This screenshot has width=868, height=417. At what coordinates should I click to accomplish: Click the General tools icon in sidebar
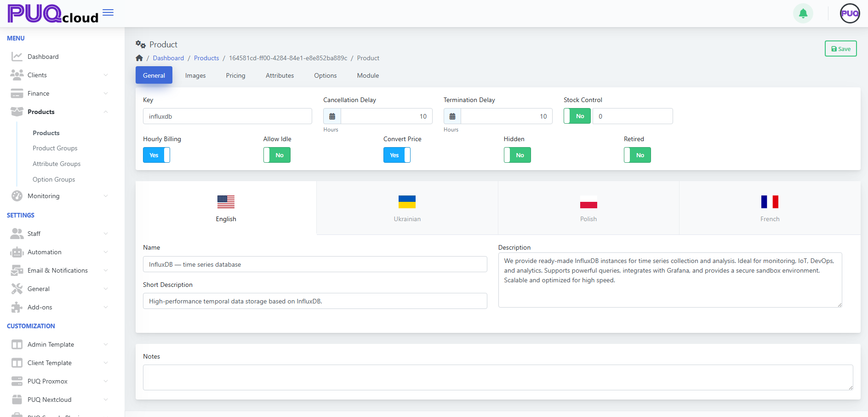17,289
